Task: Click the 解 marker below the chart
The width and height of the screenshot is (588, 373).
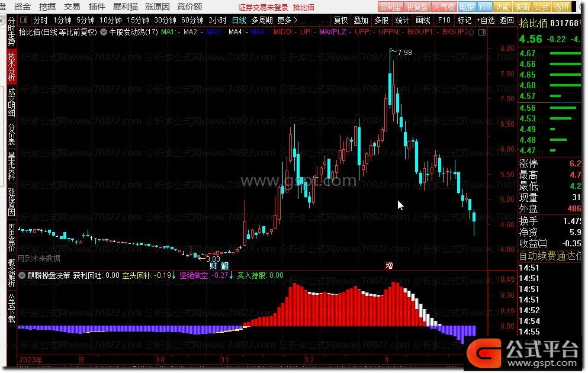Action: (224, 266)
